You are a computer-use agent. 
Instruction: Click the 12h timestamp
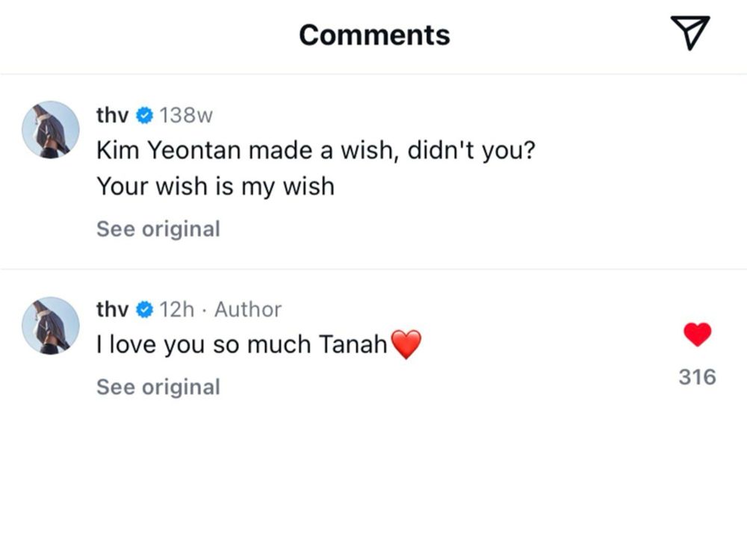tap(177, 310)
